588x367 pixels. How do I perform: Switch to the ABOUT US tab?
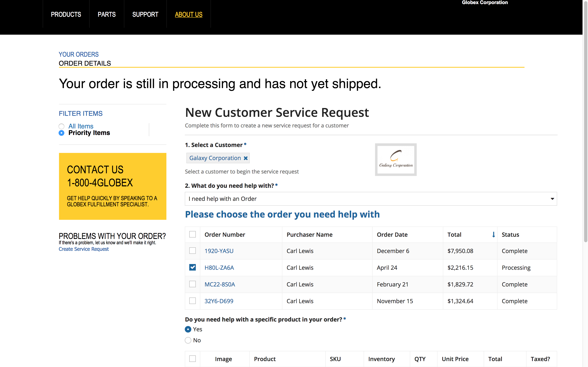188,14
